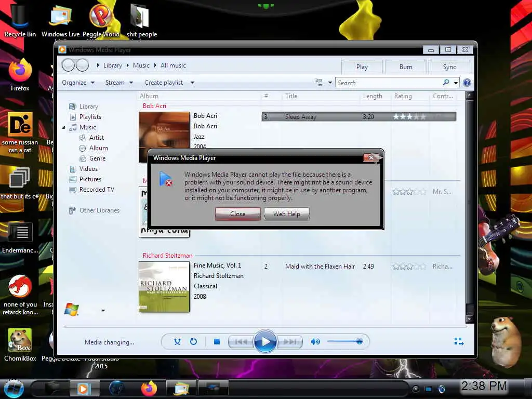
Task: Sort by the Rating column header
Action: point(403,96)
